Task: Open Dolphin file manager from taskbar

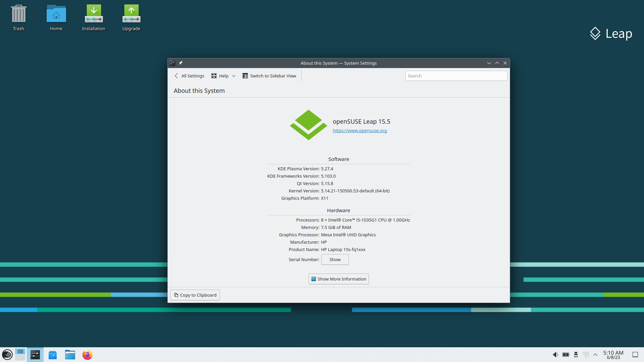Action: (x=70, y=355)
